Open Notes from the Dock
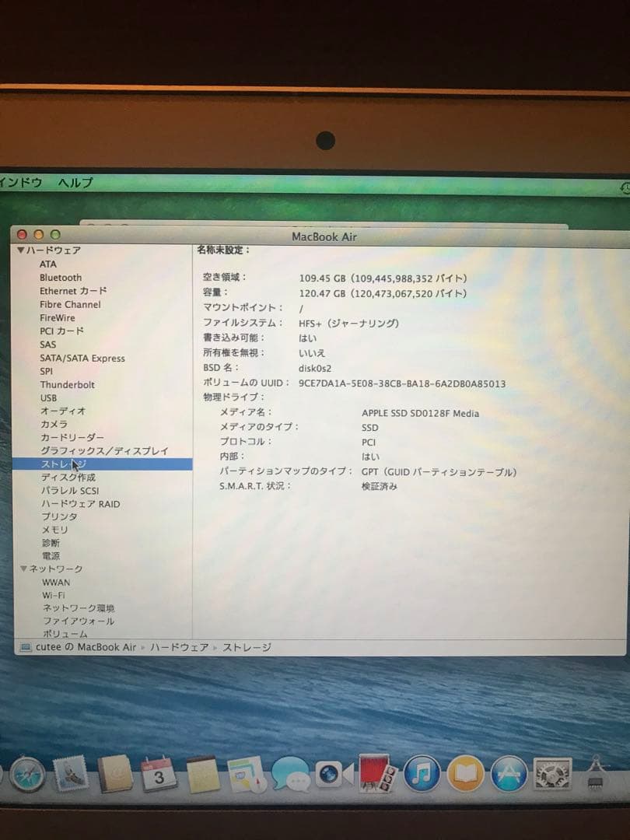The image size is (630, 840). pyautogui.click(x=202, y=774)
